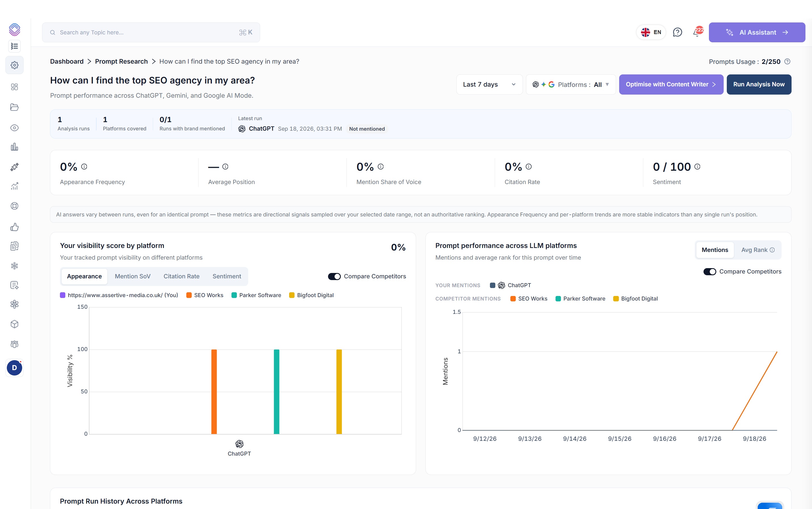Open the help question chat icon
Image resolution: width=812 pixels, height=509 pixels.
tap(677, 32)
